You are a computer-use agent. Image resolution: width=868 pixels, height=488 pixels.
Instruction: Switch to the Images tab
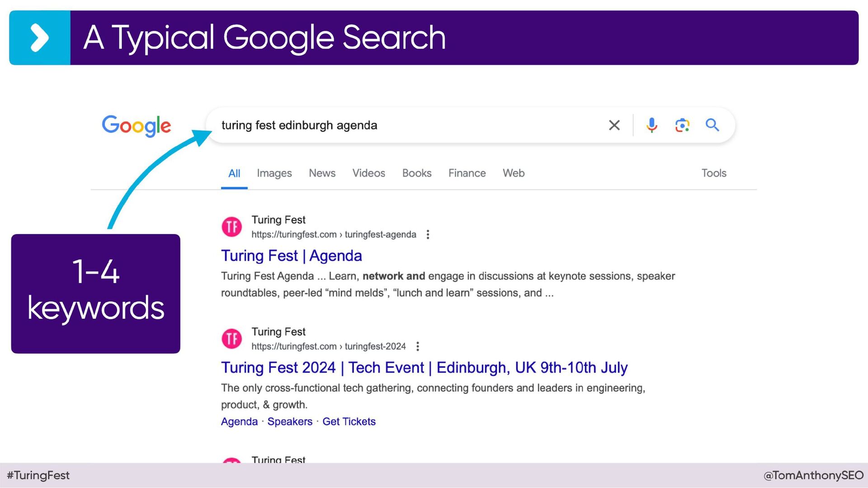[274, 174]
